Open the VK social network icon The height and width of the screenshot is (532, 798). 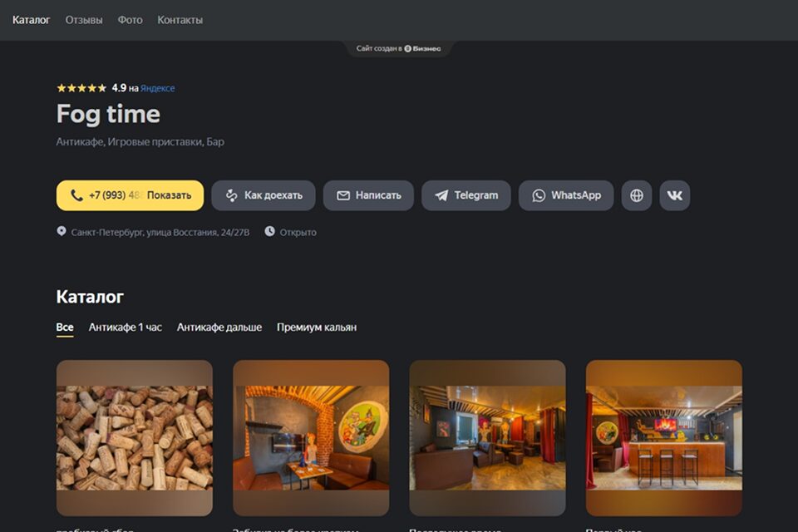click(x=674, y=195)
